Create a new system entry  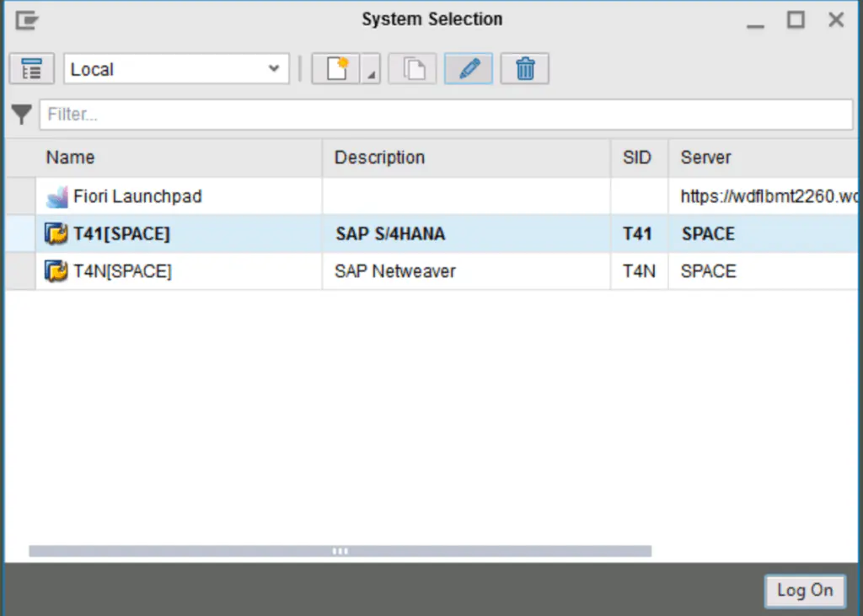click(335, 69)
